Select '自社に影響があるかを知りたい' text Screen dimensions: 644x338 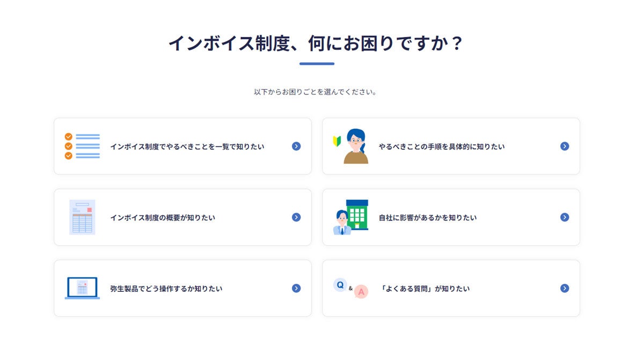pos(427,218)
